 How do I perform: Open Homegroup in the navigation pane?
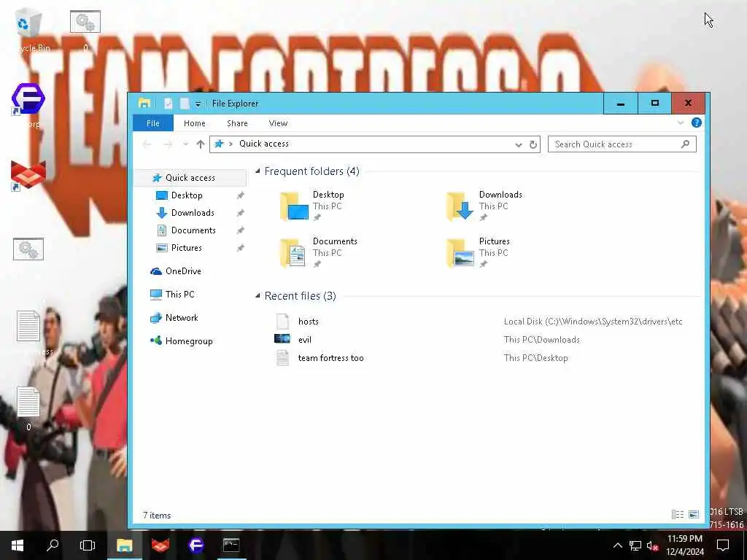(x=189, y=341)
